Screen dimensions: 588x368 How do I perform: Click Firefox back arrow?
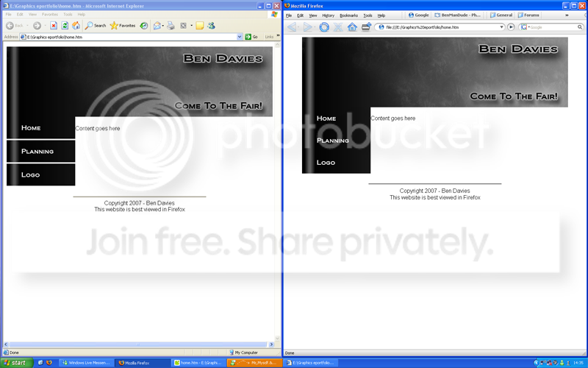[x=291, y=27]
